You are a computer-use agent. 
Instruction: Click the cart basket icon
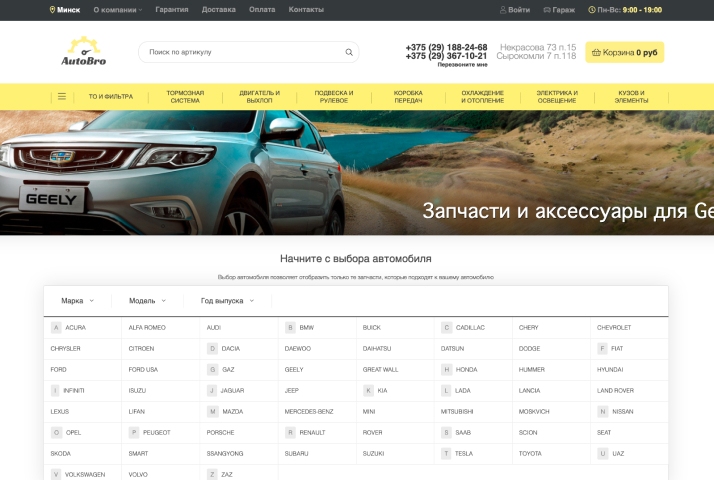pyautogui.click(x=596, y=52)
